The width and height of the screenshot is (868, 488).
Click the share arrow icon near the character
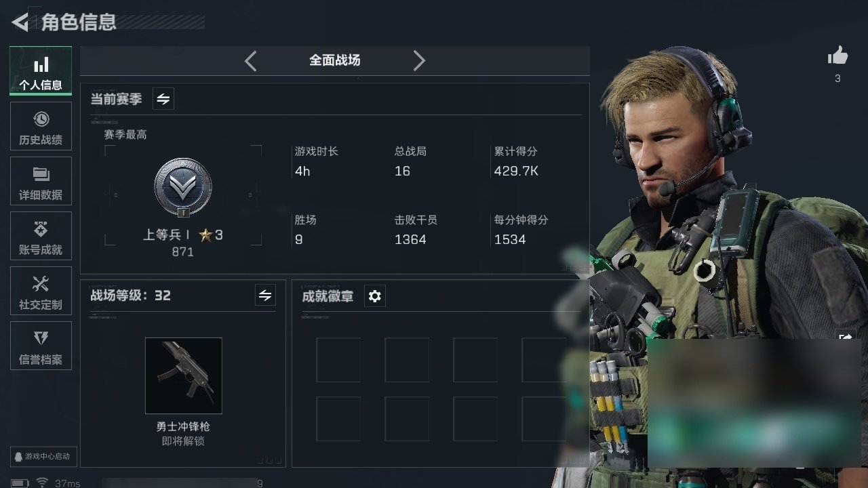[x=846, y=337]
